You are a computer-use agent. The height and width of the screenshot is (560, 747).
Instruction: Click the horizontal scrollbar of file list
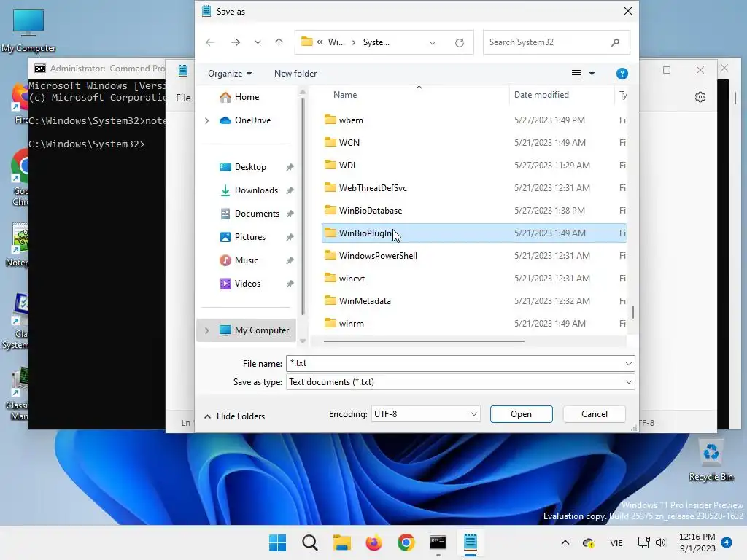424,341
